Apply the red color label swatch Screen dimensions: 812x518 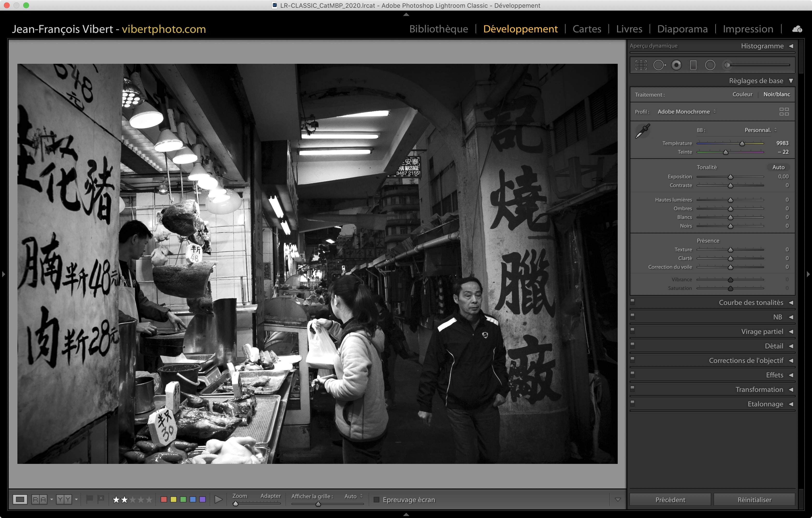pos(164,499)
